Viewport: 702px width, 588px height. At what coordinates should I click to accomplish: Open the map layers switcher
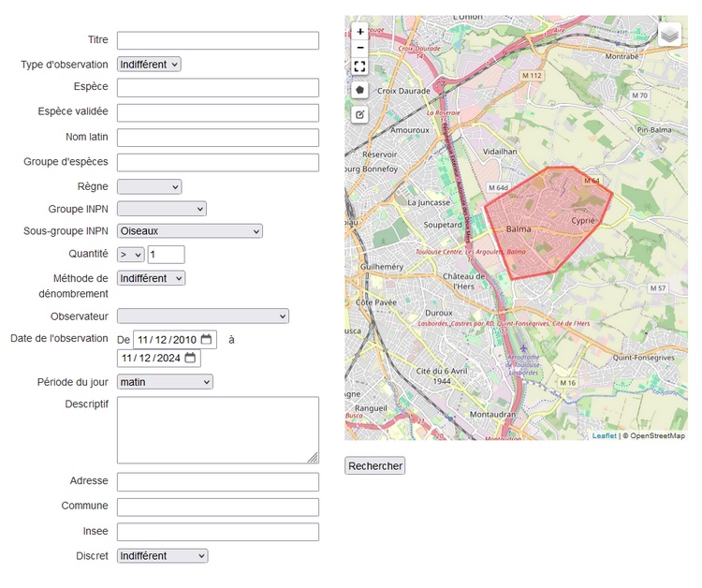pos(669,34)
